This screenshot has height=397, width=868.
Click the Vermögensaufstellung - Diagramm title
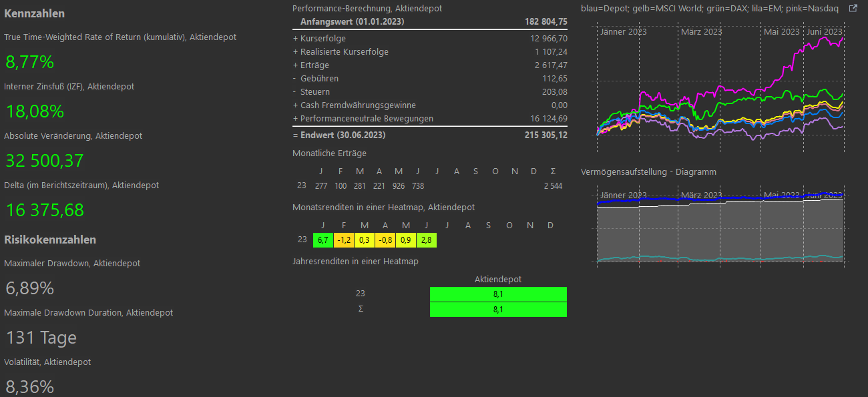(x=648, y=171)
